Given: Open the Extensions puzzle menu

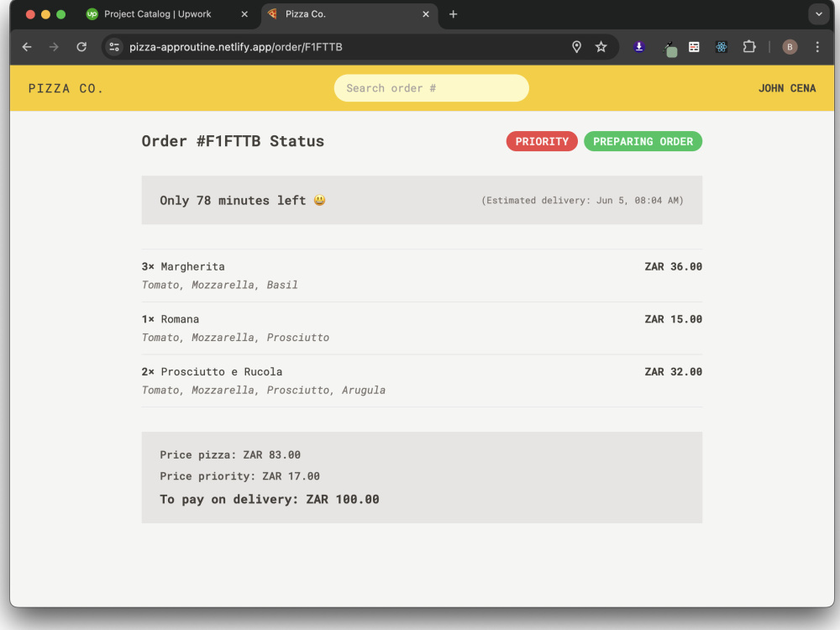Looking at the screenshot, I should point(749,47).
